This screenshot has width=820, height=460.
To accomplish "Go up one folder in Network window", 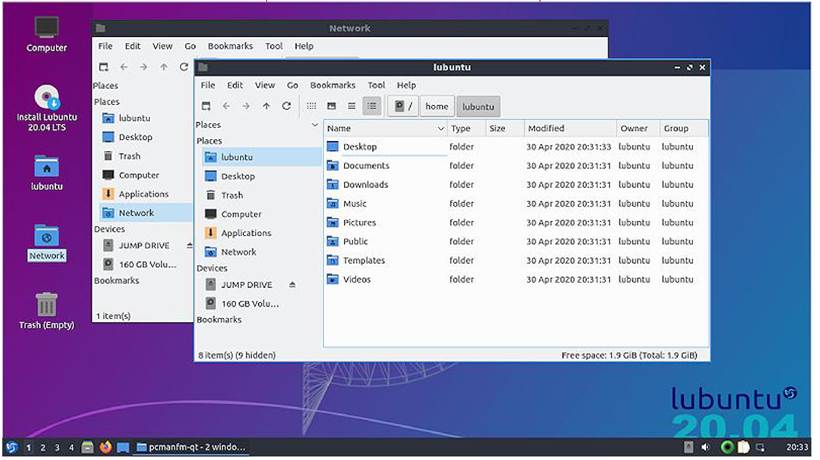I will point(164,67).
